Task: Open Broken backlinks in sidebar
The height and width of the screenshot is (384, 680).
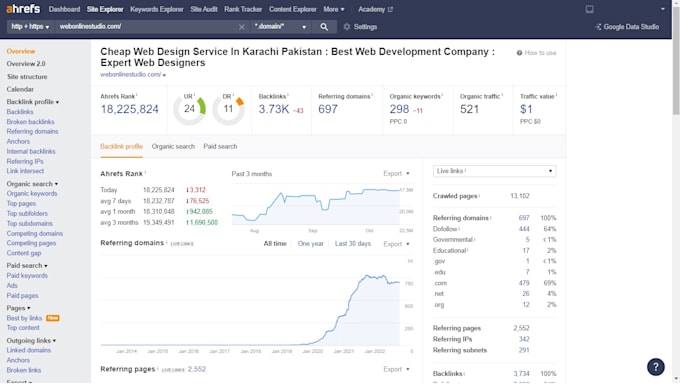Action: pos(30,122)
